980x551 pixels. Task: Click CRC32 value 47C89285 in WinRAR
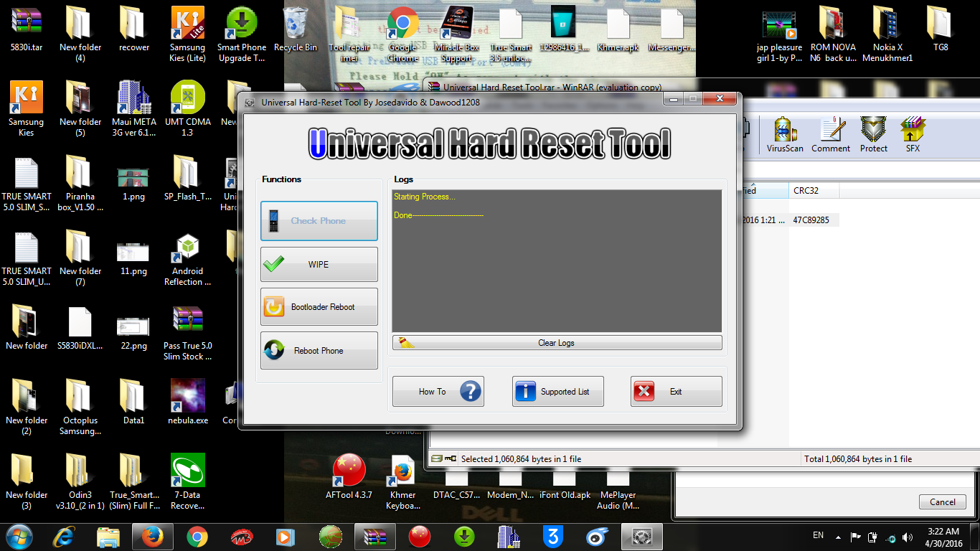(811, 220)
